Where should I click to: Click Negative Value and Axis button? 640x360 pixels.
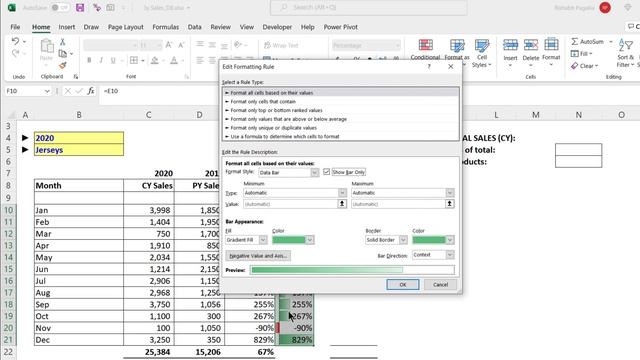tap(258, 256)
